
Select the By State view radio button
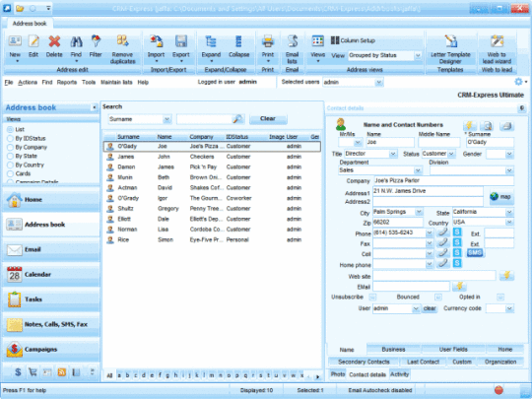pos(10,156)
